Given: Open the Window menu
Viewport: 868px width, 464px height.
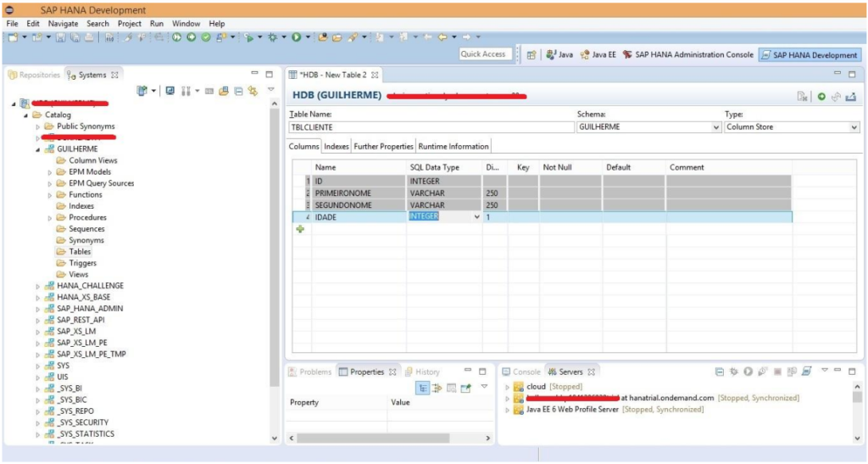Looking at the screenshot, I should (186, 24).
